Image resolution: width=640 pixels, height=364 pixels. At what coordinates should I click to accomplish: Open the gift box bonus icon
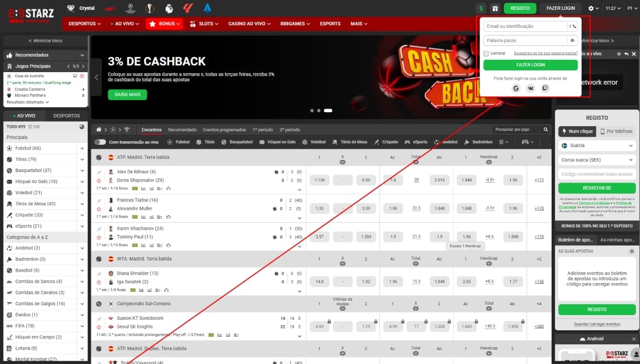pyautogui.click(x=495, y=8)
